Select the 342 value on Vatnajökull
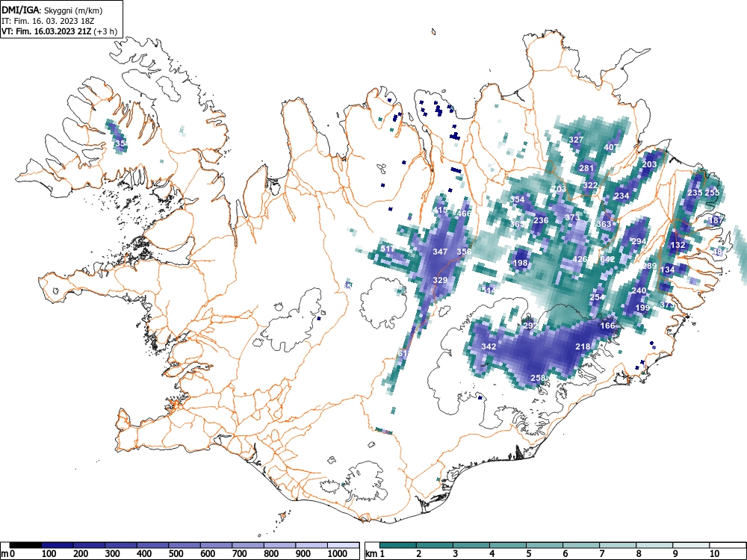The image size is (747, 560). [489, 346]
